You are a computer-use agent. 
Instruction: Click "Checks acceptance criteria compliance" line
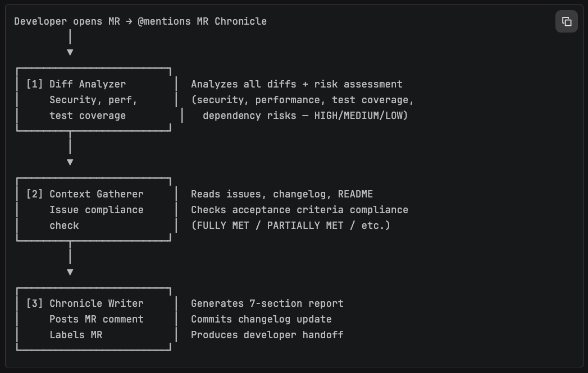click(x=299, y=210)
